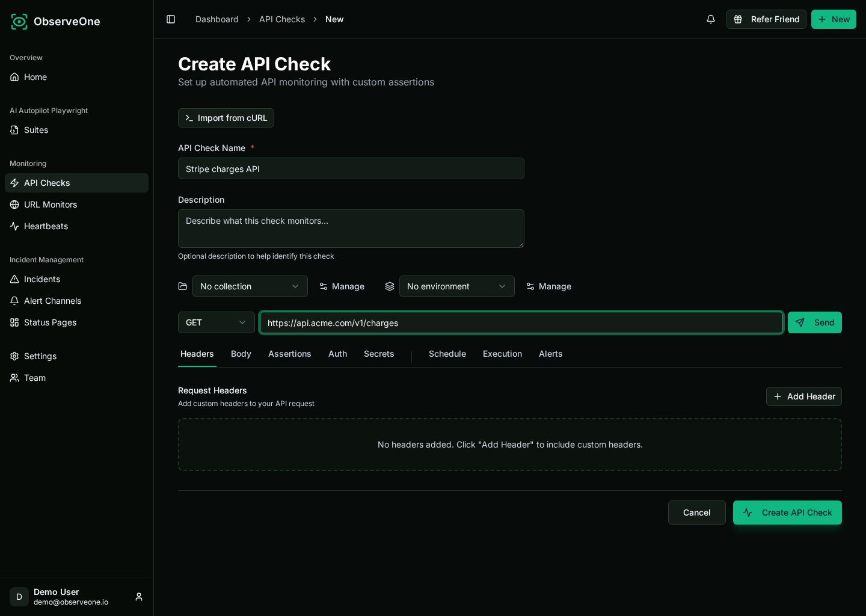
Task: Switch to the Schedule tab
Action: coord(447,354)
